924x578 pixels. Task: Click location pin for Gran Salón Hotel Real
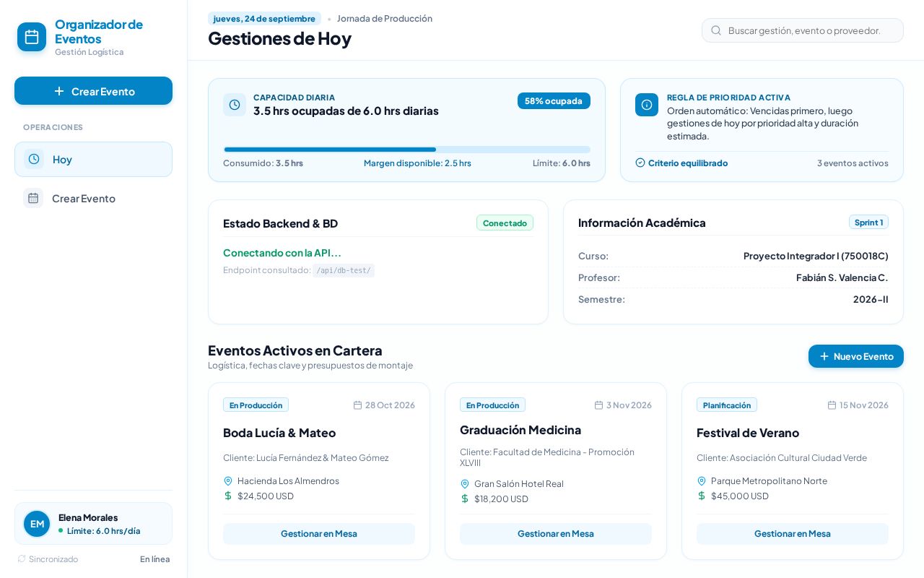(465, 484)
